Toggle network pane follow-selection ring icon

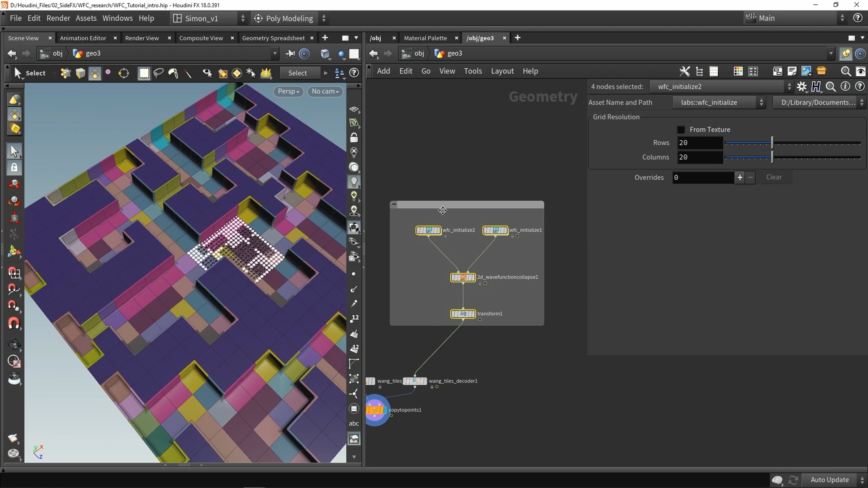click(x=860, y=53)
